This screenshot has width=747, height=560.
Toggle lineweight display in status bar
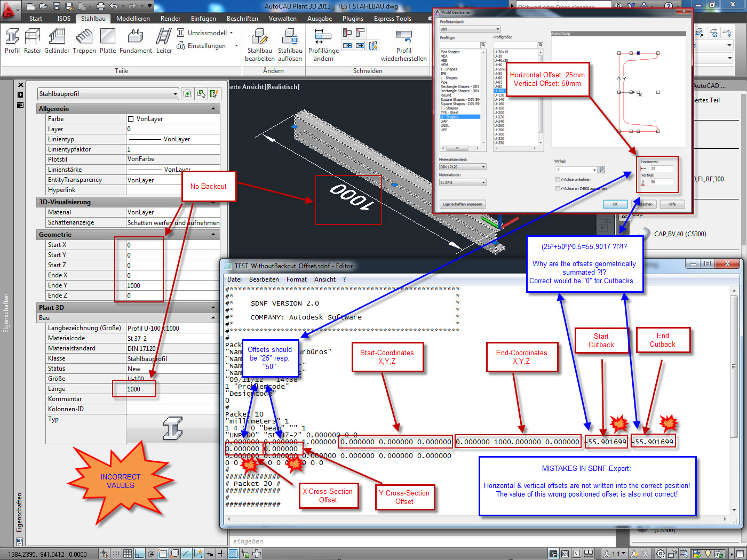221,554
